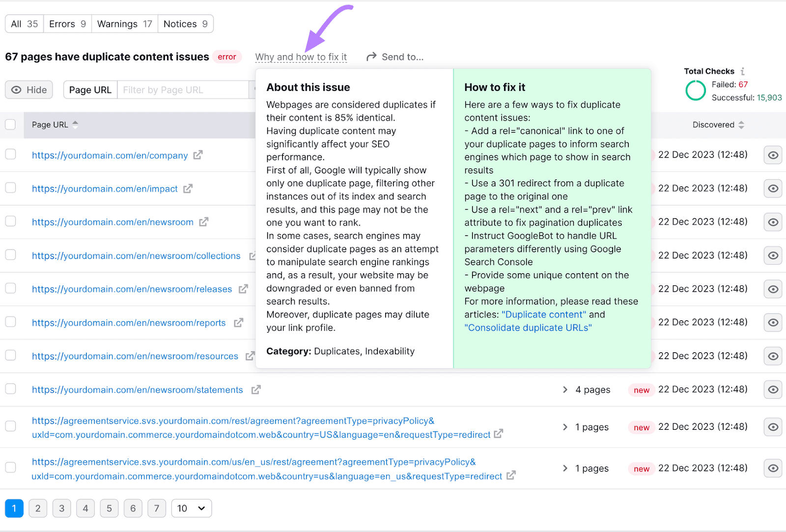Open the Duplicate content article link
Screen dimensions: 786x532
(x=543, y=314)
